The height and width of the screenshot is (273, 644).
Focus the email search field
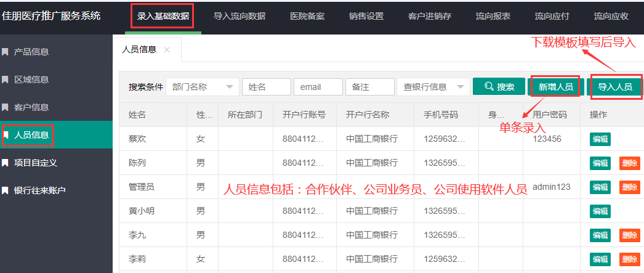tap(318, 87)
